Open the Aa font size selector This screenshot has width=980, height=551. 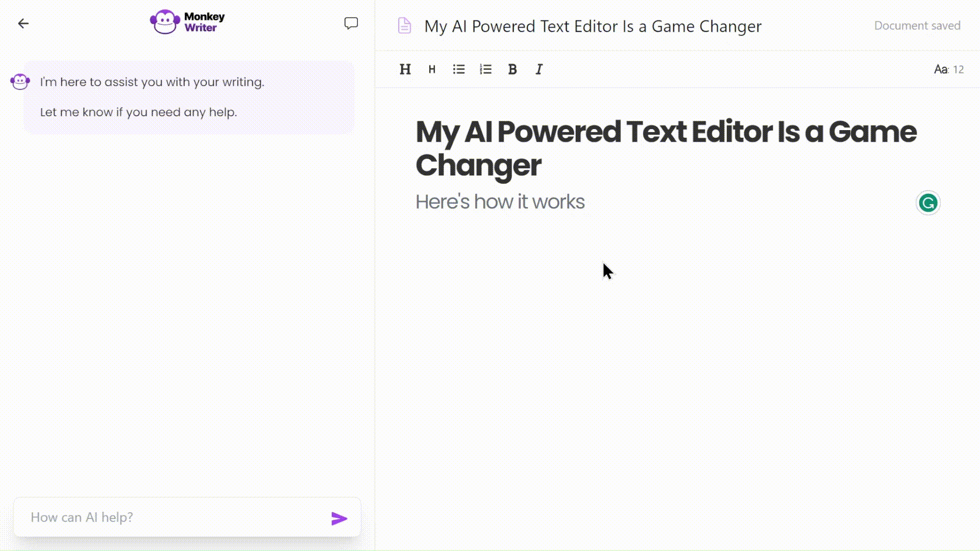coord(948,69)
